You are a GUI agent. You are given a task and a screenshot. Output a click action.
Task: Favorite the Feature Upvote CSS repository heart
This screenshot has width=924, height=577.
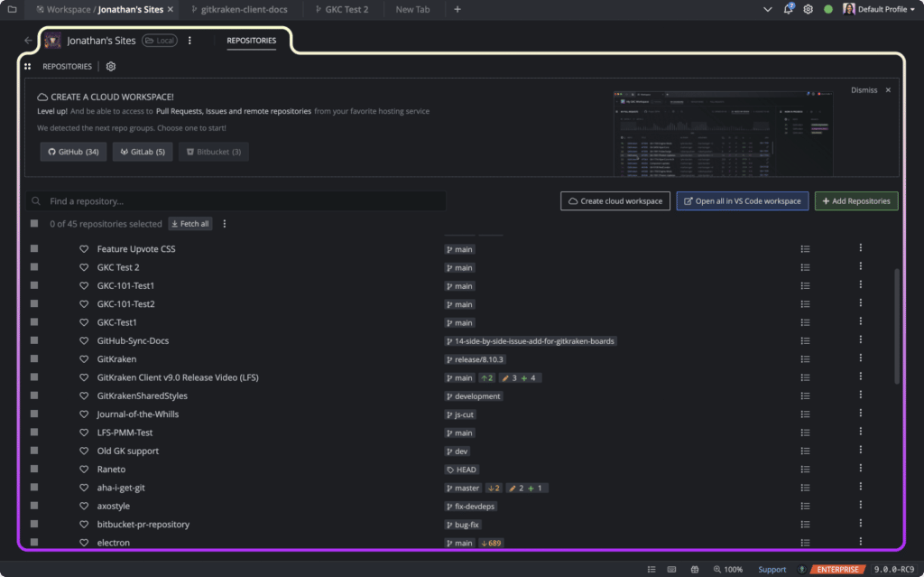[84, 249]
